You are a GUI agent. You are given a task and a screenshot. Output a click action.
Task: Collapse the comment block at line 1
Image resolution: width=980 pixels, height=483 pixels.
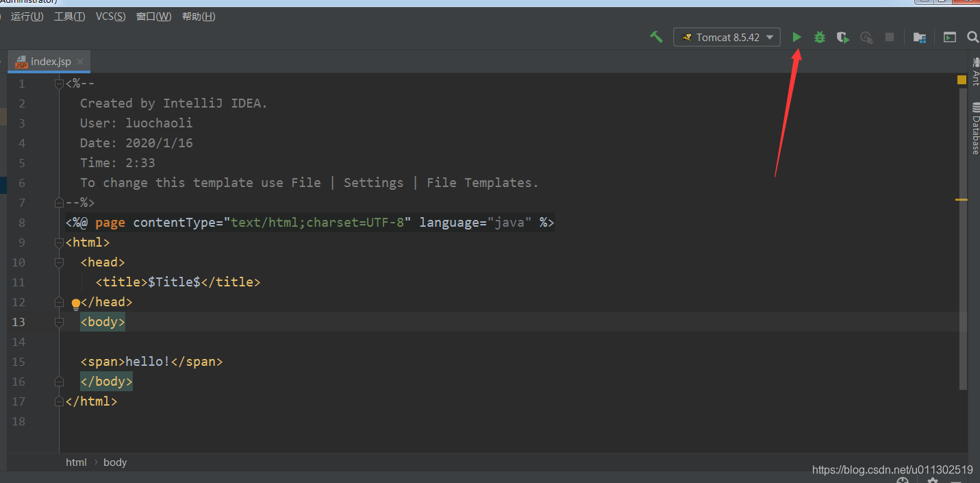pos(60,84)
